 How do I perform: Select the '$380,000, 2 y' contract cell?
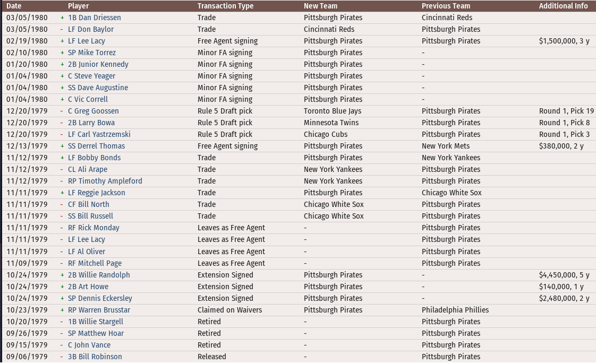tap(561, 146)
